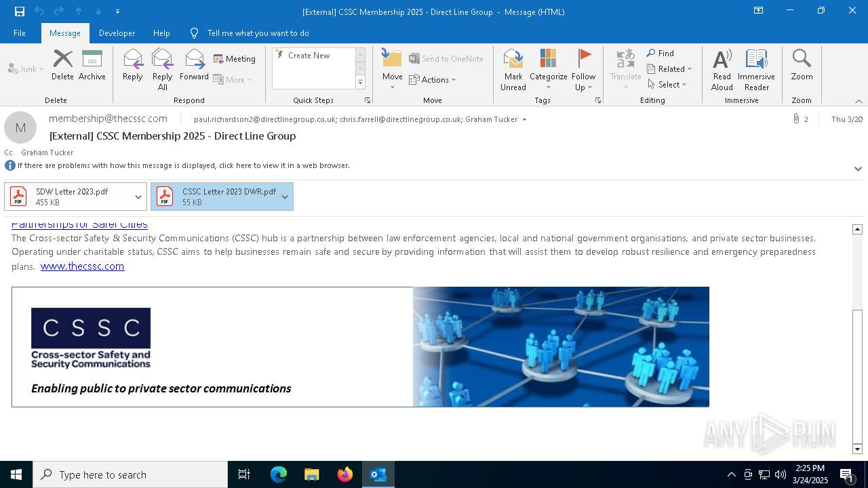Open dropdown for CSSC Letter 2023 DWR.pdf
The height and width of the screenshot is (488, 868).
(285, 197)
